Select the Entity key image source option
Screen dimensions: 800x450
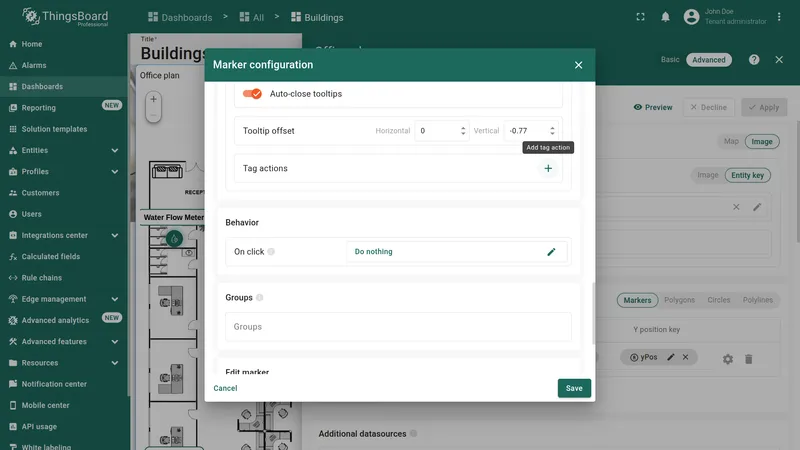click(x=747, y=175)
